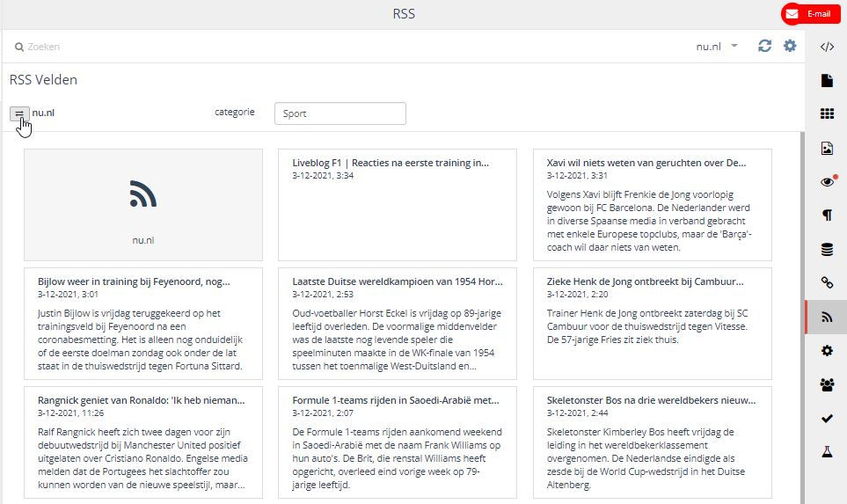Click the categorie Sport input field
This screenshot has height=504, width=847.
point(340,113)
